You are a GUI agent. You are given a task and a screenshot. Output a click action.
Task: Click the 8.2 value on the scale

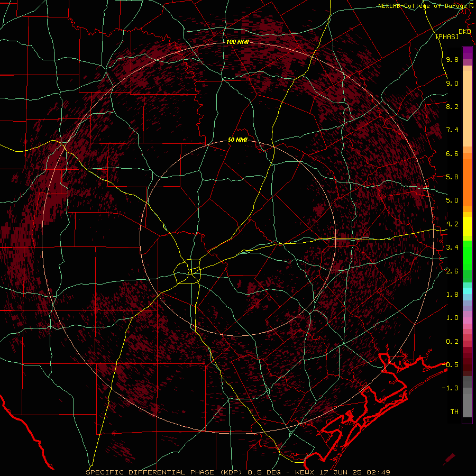click(x=452, y=106)
